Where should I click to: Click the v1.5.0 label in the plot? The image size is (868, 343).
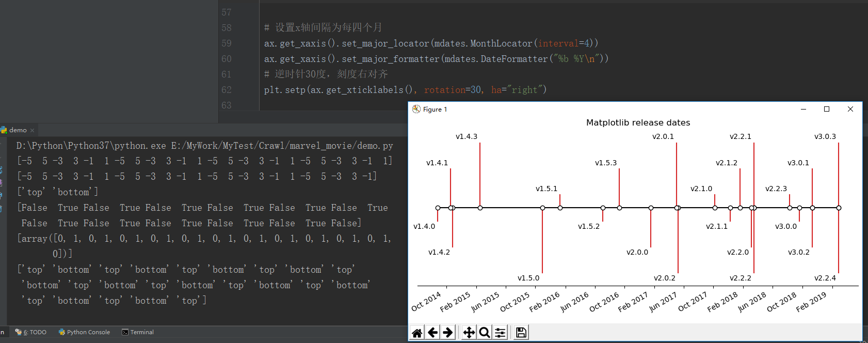pos(528,278)
